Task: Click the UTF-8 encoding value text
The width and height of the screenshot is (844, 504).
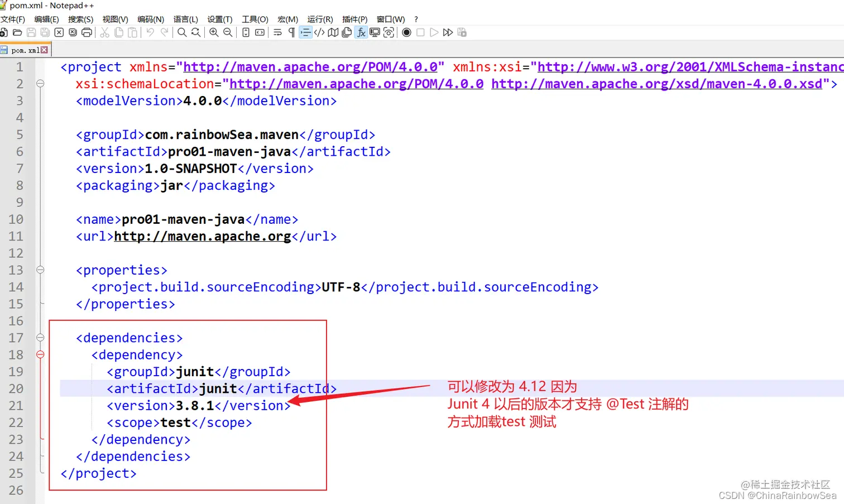Action: tap(341, 287)
